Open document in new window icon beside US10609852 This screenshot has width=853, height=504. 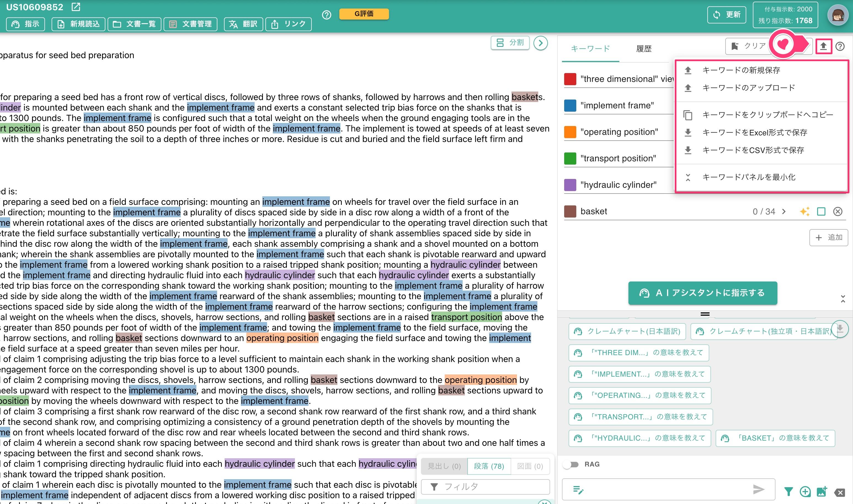pos(76,7)
